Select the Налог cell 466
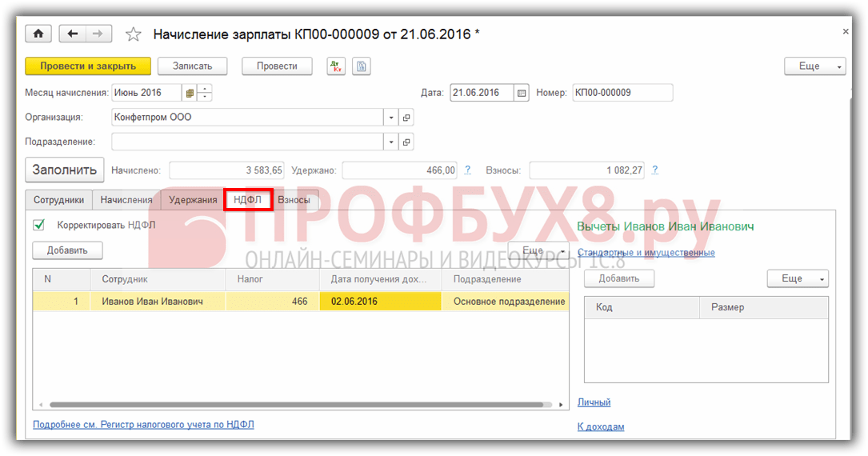 (x=273, y=302)
